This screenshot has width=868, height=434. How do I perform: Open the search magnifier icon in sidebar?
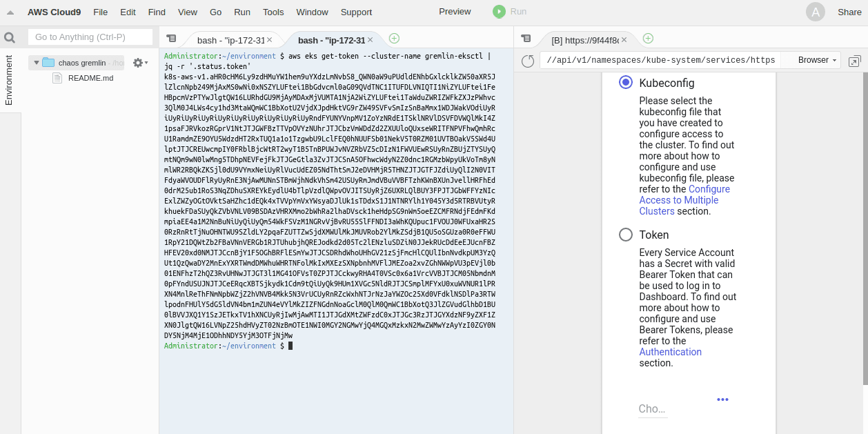10,37
